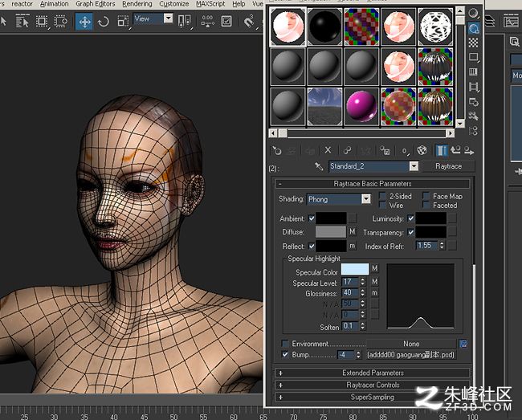Image resolution: width=522 pixels, height=420 pixels.
Task: Open the black Ambient color swatch
Action: tap(331, 218)
